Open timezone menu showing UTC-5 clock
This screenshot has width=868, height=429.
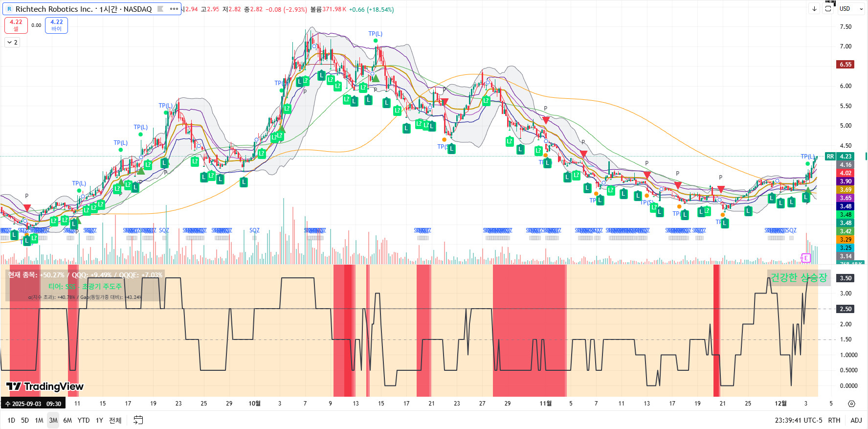pos(798,420)
